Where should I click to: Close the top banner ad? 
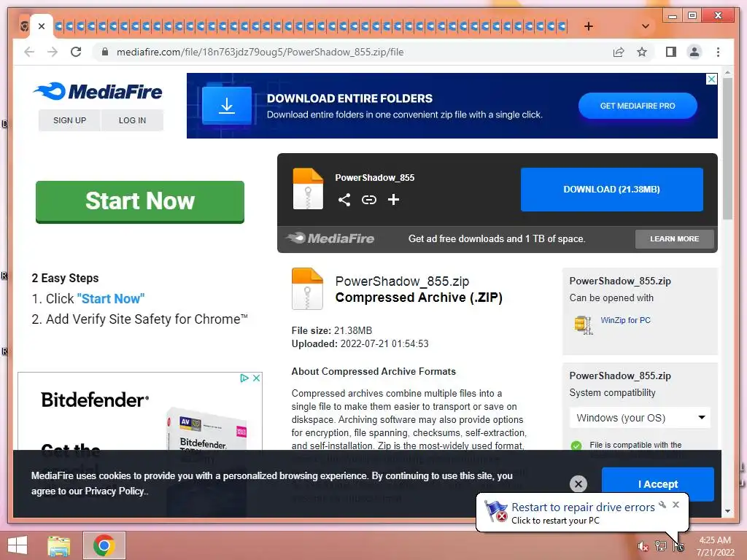(711, 79)
